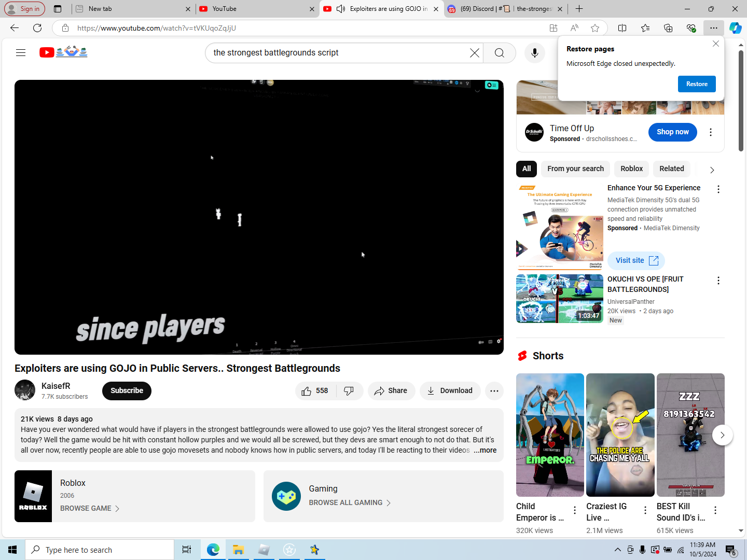
Task: Open Read aloud in address bar
Action: 574,28
